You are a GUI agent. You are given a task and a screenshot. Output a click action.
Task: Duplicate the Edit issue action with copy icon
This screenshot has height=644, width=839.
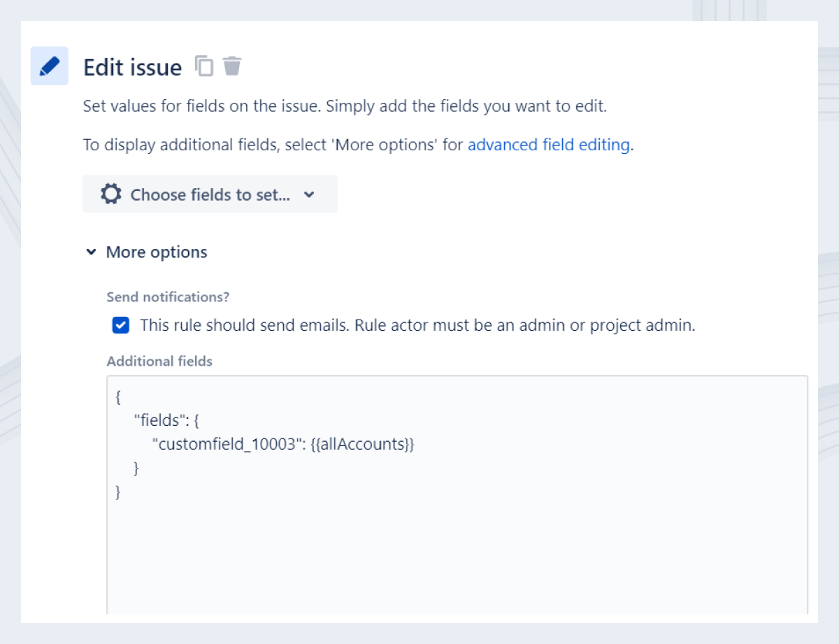pos(203,66)
